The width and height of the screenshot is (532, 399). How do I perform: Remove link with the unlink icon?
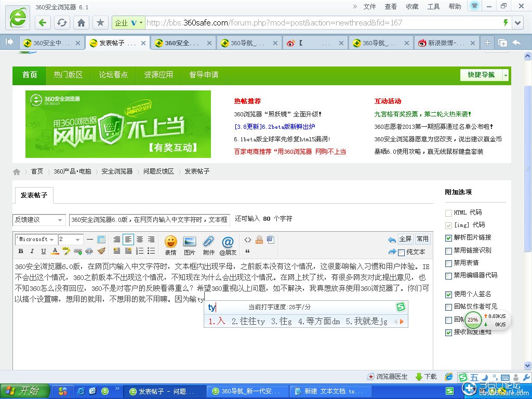point(89,251)
